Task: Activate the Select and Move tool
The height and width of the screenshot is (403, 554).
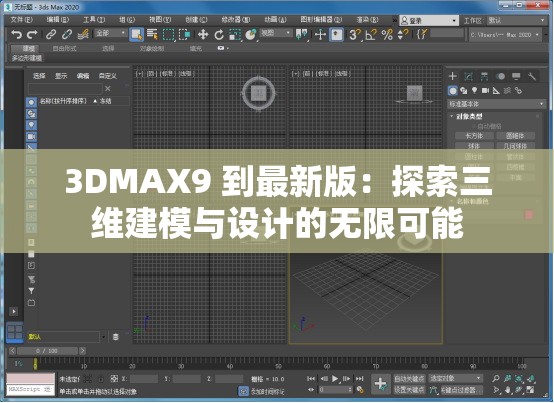Action: click(203, 34)
